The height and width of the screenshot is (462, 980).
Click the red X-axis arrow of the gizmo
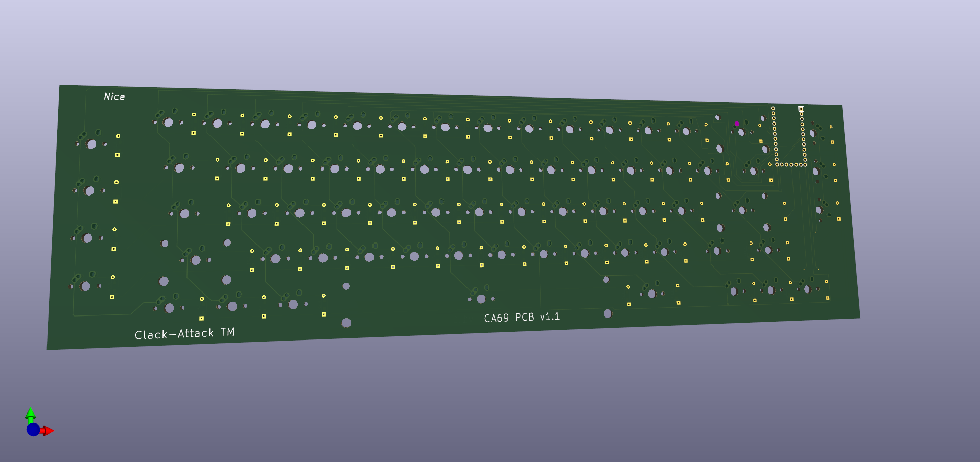point(48,431)
